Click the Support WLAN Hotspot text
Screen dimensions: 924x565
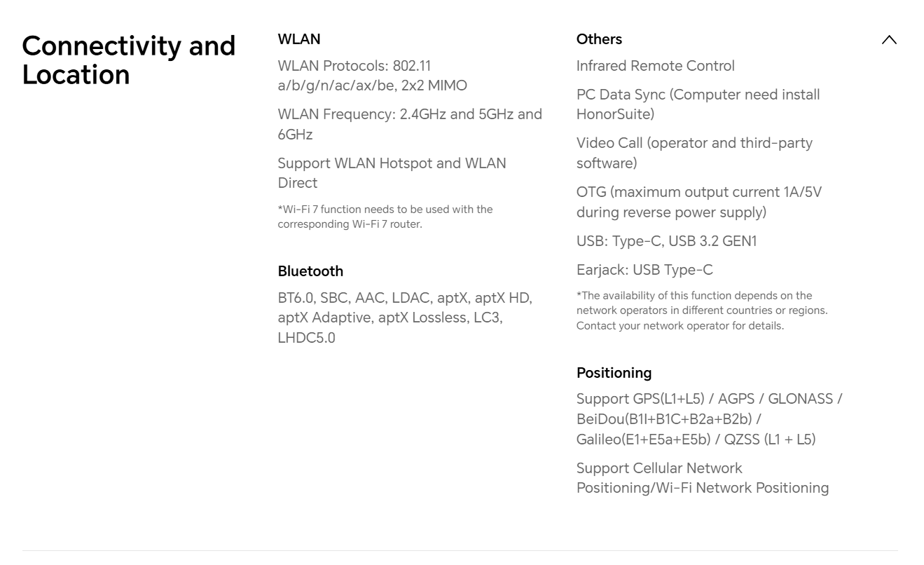(392, 173)
